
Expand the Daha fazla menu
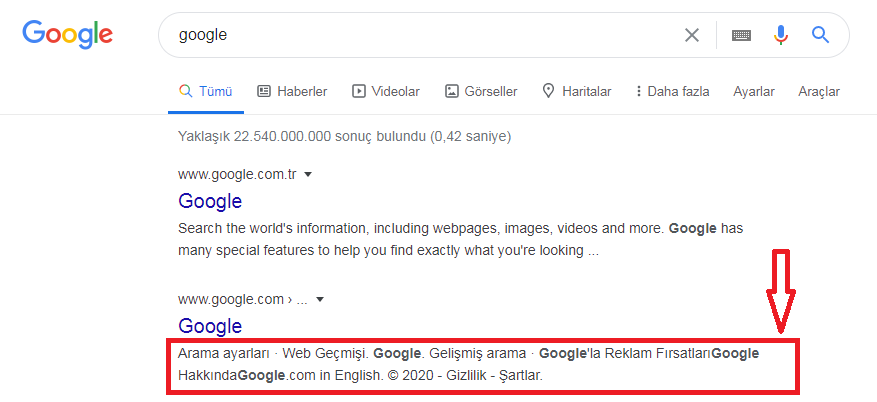coord(673,91)
